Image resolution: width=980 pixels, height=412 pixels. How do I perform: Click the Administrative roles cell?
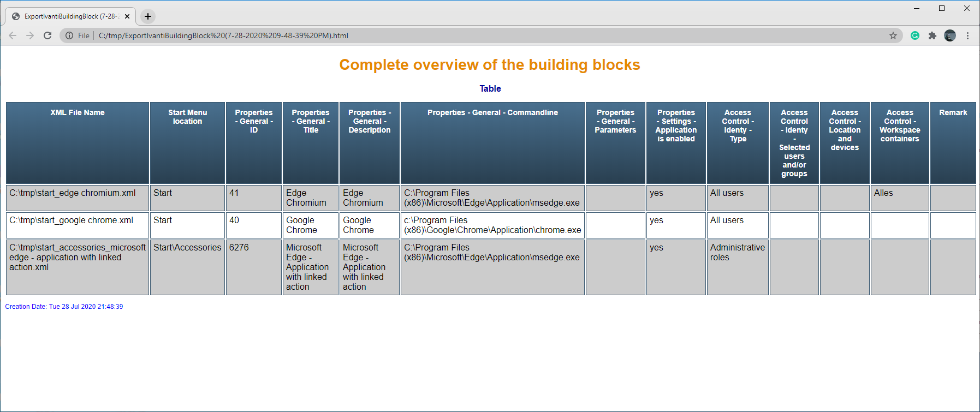737,252
